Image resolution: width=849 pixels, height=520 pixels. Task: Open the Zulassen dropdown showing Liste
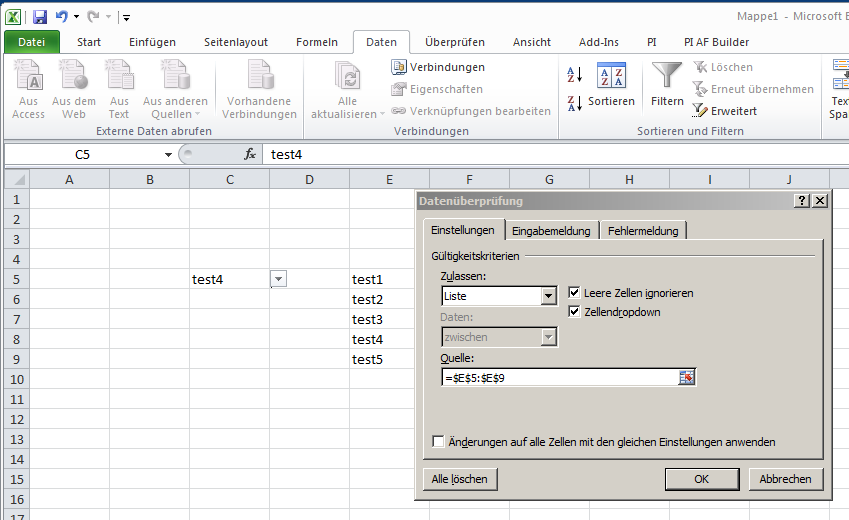(x=548, y=296)
